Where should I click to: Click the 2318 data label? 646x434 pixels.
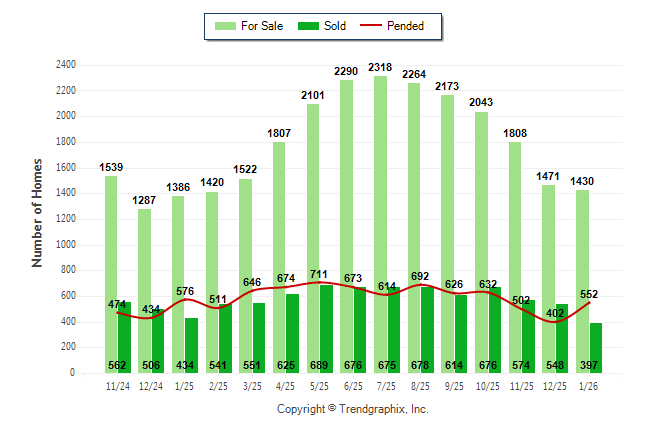(x=380, y=67)
